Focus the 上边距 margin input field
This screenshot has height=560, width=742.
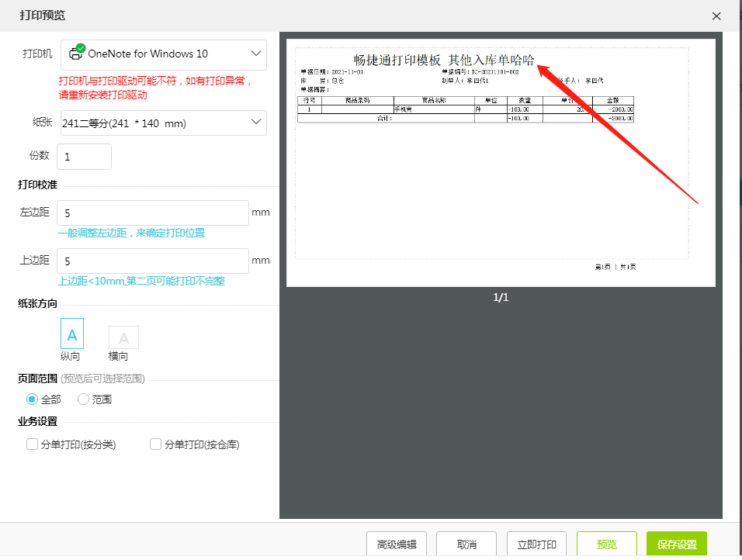click(x=153, y=261)
